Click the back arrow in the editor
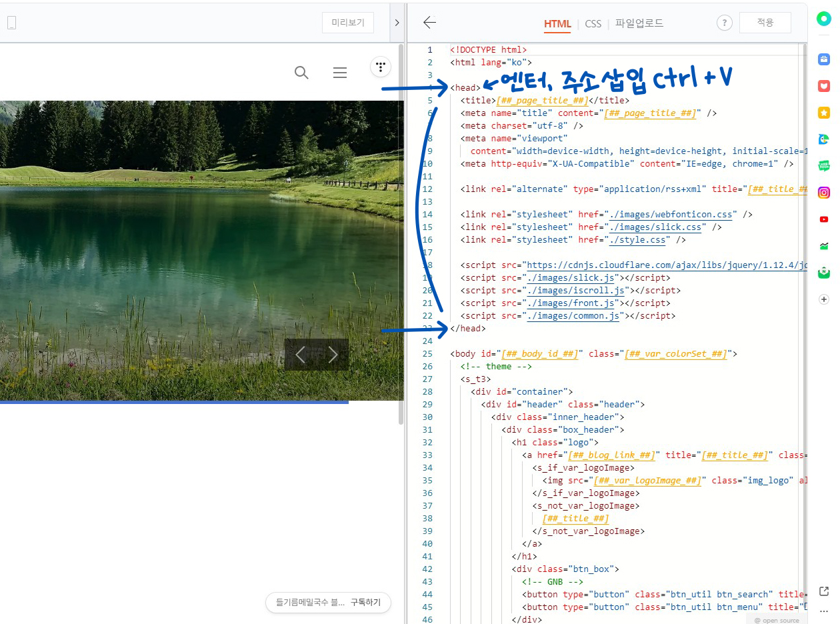 (x=429, y=23)
